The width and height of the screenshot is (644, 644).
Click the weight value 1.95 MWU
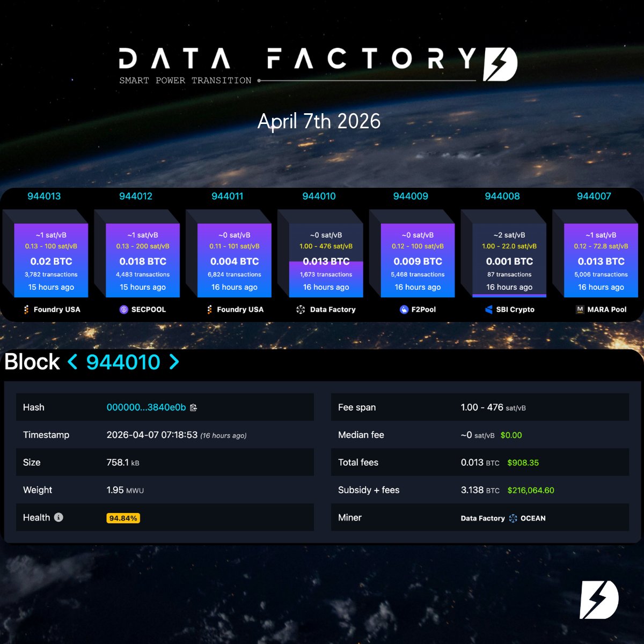[x=125, y=490]
